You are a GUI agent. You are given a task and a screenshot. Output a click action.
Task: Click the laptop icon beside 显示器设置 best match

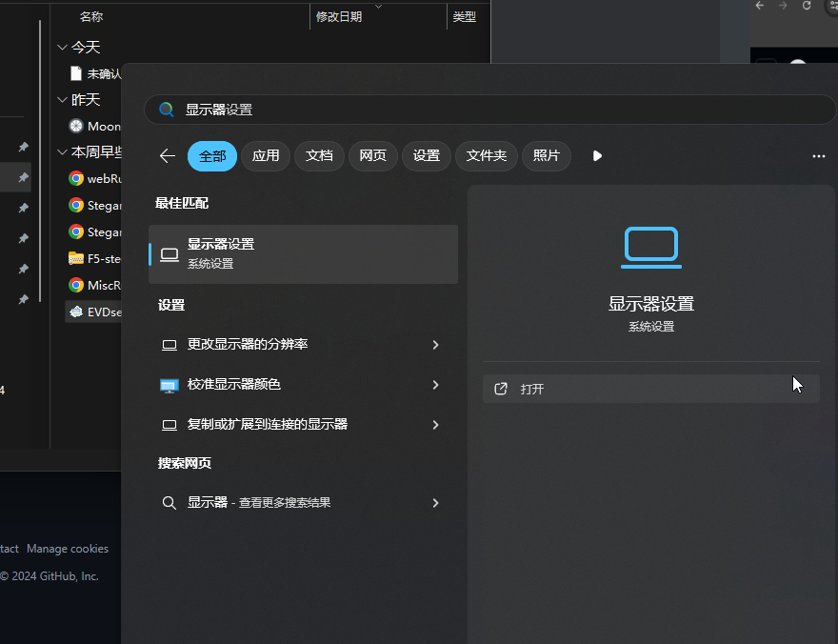170,255
